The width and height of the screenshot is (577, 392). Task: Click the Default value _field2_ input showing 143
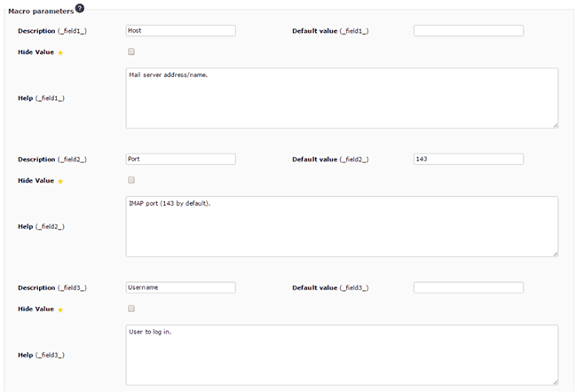tap(469, 160)
